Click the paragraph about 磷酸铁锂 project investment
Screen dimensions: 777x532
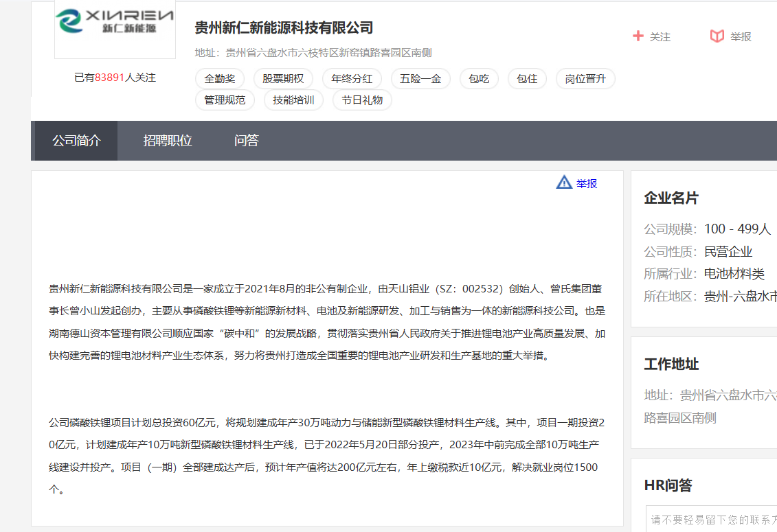click(326, 456)
